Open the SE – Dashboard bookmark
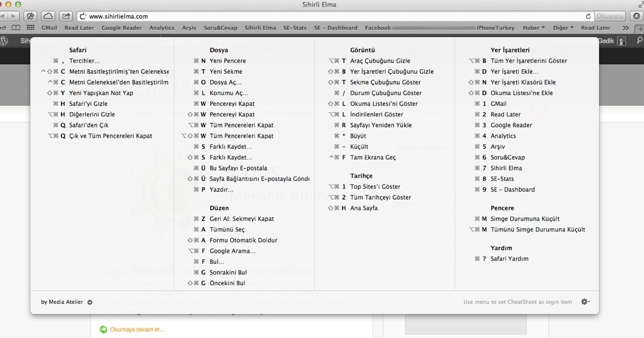The image size is (644, 338). coord(335,28)
